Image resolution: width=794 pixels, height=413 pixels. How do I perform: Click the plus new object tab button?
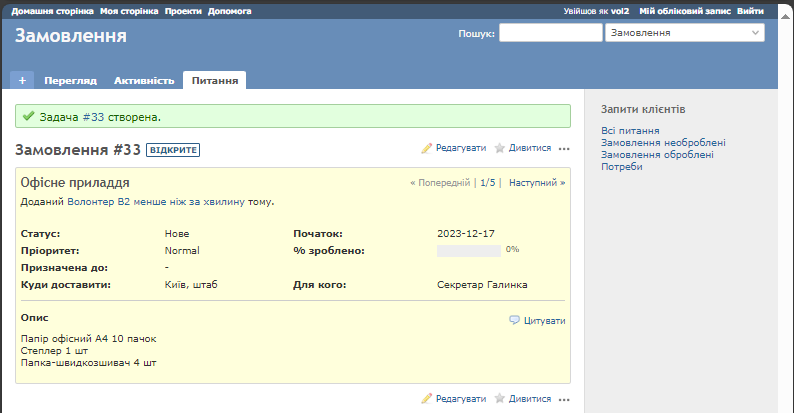[22, 80]
